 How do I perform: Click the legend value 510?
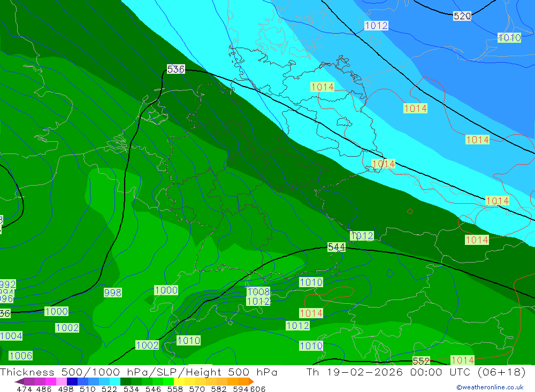click(x=87, y=389)
